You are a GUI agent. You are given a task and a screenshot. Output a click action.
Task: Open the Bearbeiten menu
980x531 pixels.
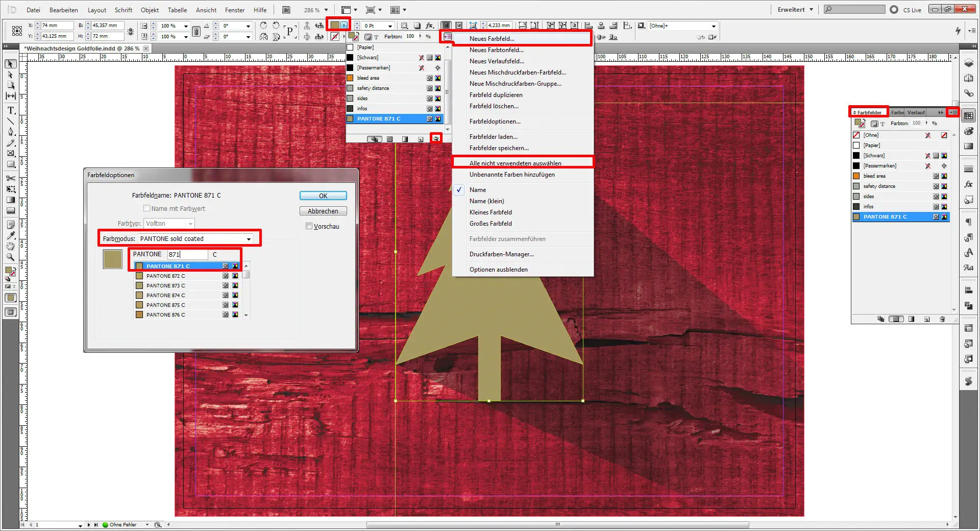coord(64,10)
